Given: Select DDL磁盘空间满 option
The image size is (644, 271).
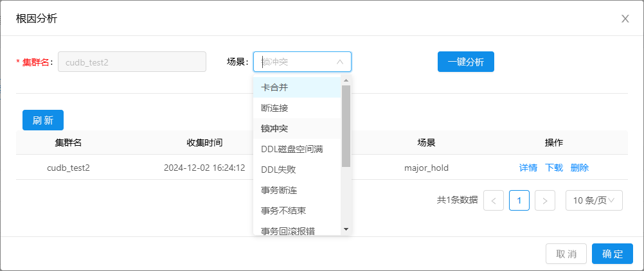Looking at the screenshot, I should coord(298,149).
